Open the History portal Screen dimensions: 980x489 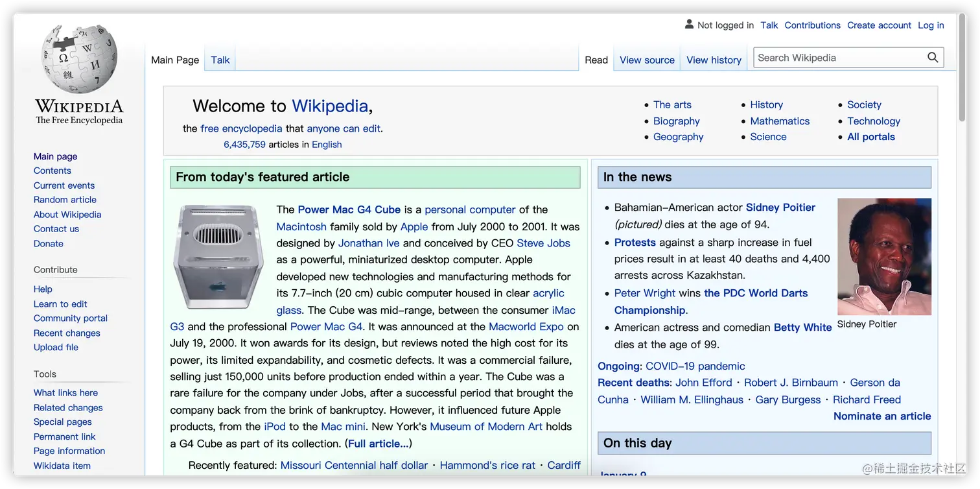click(766, 105)
